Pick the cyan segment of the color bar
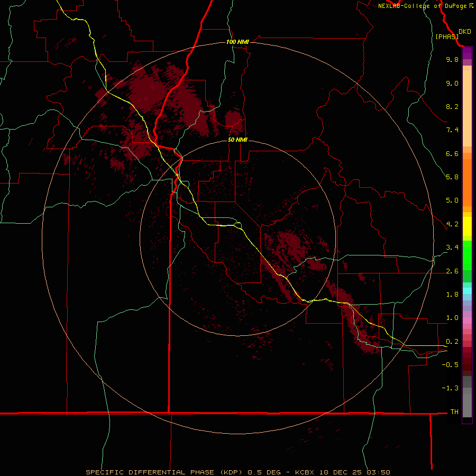The height and width of the screenshot is (476, 476). point(467,291)
